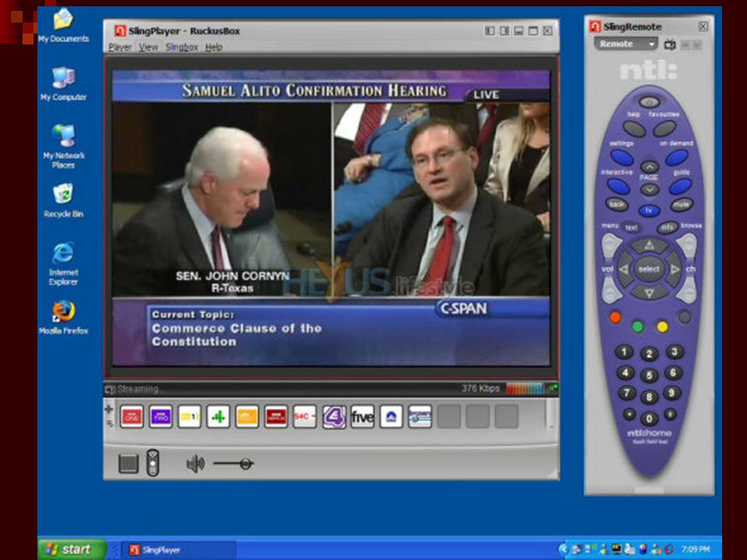The width and height of the screenshot is (747, 560).
Task: Stop the stream with the square button
Action: click(128, 464)
